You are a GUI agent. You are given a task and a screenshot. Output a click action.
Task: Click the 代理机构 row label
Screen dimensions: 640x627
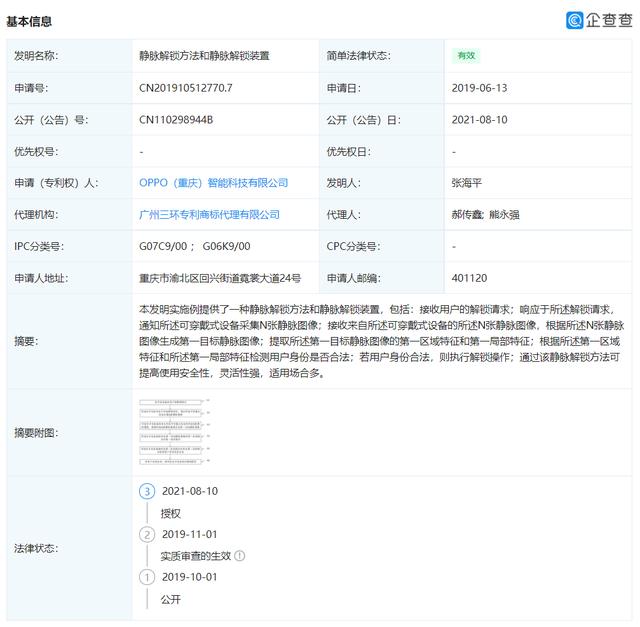36,214
